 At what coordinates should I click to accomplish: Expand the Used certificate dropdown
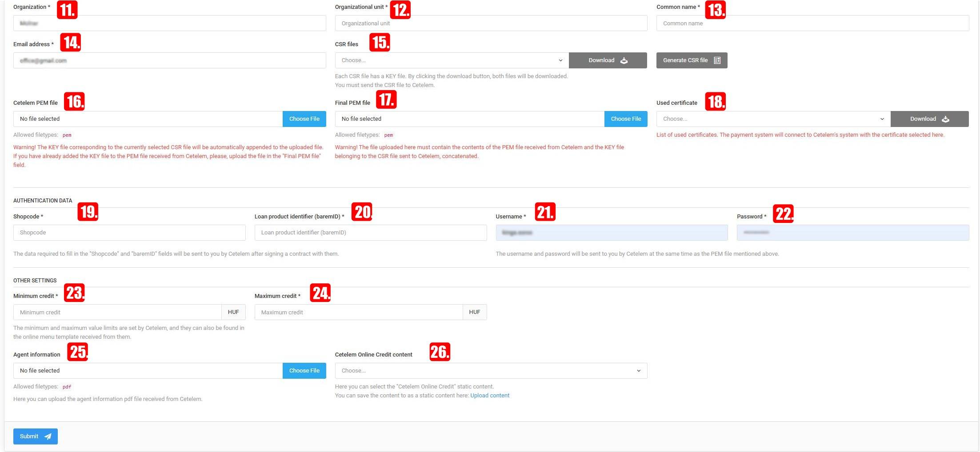point(773,119)
